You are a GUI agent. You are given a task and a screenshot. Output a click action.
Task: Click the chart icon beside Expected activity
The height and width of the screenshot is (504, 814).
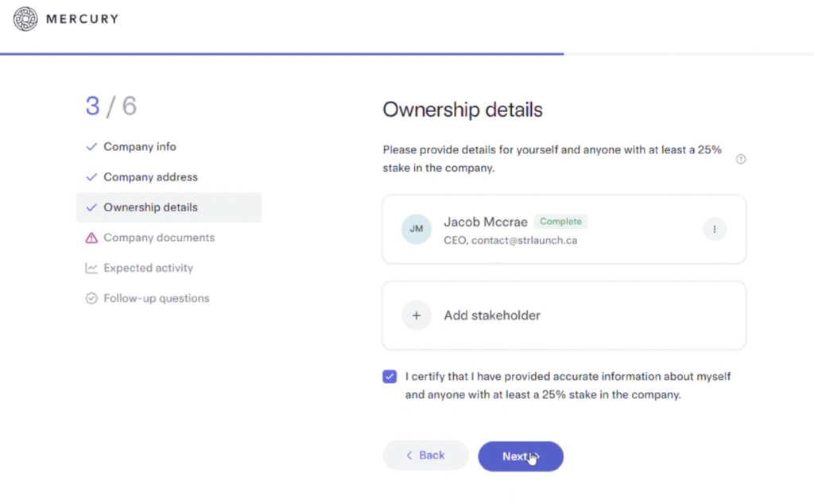[x=91, y=268]
